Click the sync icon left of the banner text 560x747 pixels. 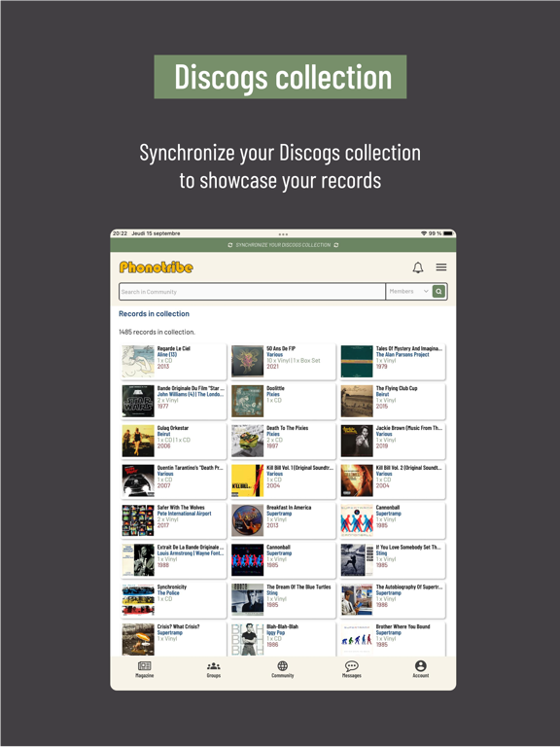(230, 245)
